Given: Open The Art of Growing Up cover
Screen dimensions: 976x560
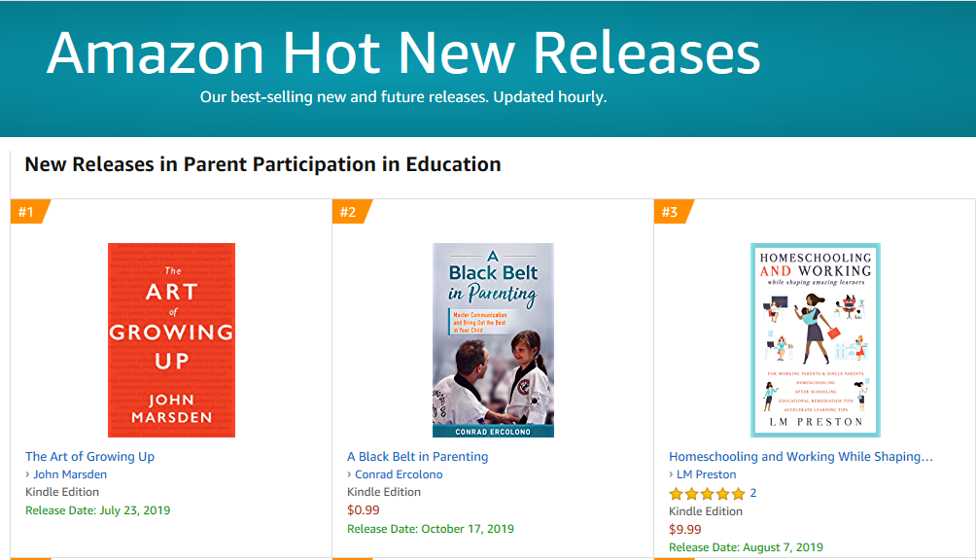Looking at the screenshot, I should tap(171, 339).
